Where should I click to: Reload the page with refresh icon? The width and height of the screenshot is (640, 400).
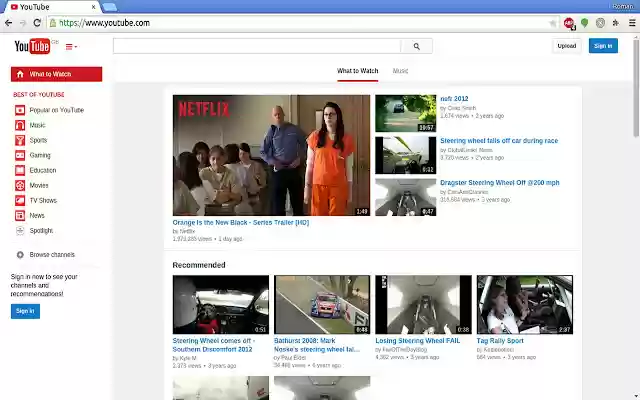click(37, 23)
